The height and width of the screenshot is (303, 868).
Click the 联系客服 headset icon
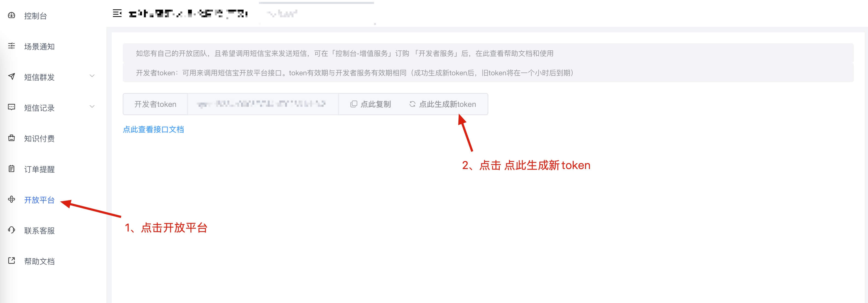click(12, 230)
